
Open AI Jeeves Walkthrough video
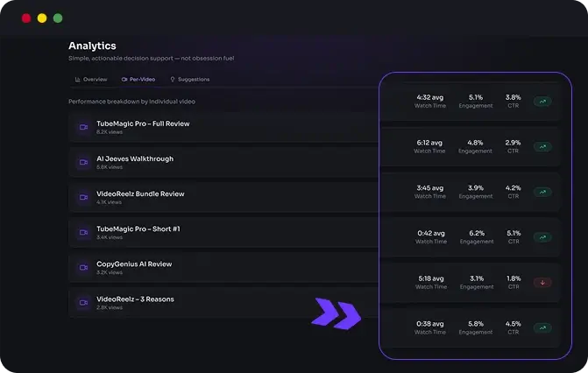pos(135,159)
